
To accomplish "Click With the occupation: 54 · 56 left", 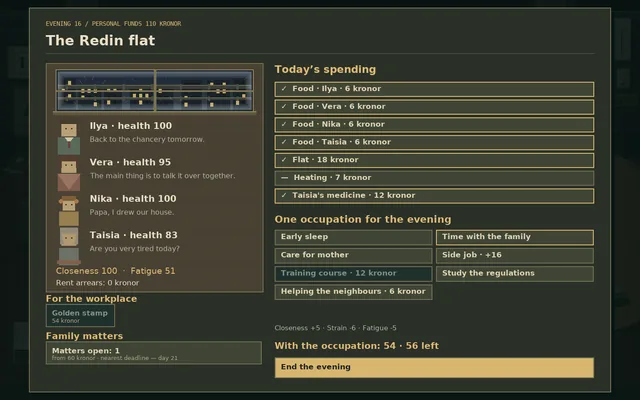I will coord(357,346).
